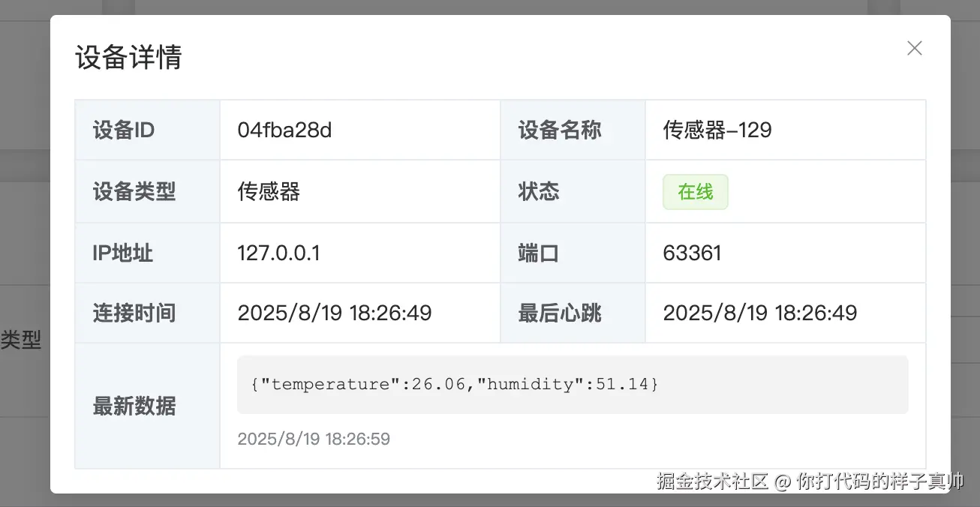Select the port number 63361
Viewport: 980px width, 507px height.
point(691,253)
